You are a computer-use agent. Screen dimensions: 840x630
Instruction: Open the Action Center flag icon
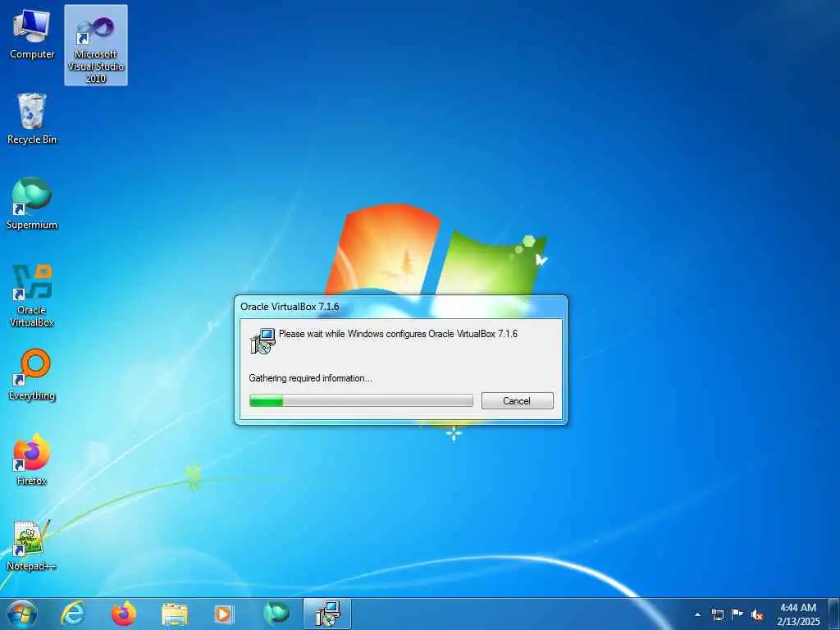pos(737,614)
